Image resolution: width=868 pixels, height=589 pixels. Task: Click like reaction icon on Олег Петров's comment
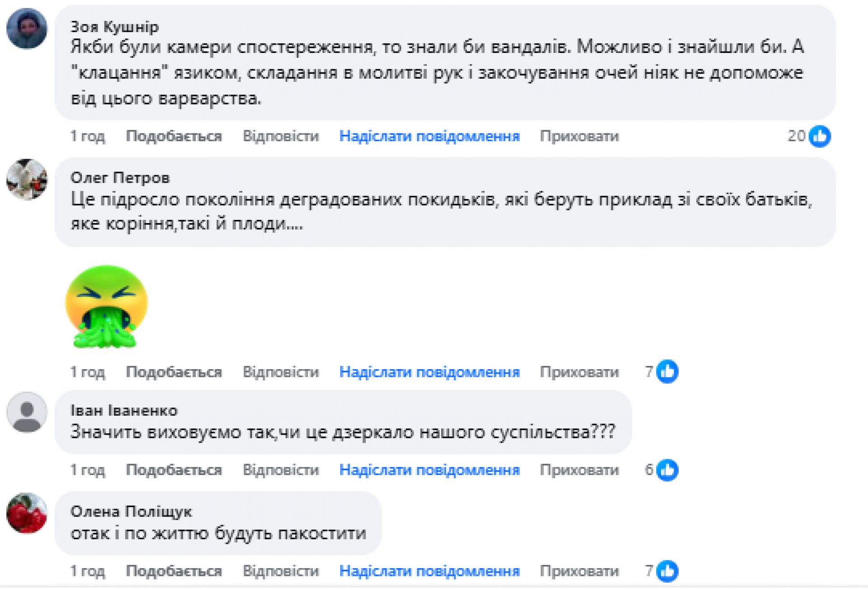[667, 372]
